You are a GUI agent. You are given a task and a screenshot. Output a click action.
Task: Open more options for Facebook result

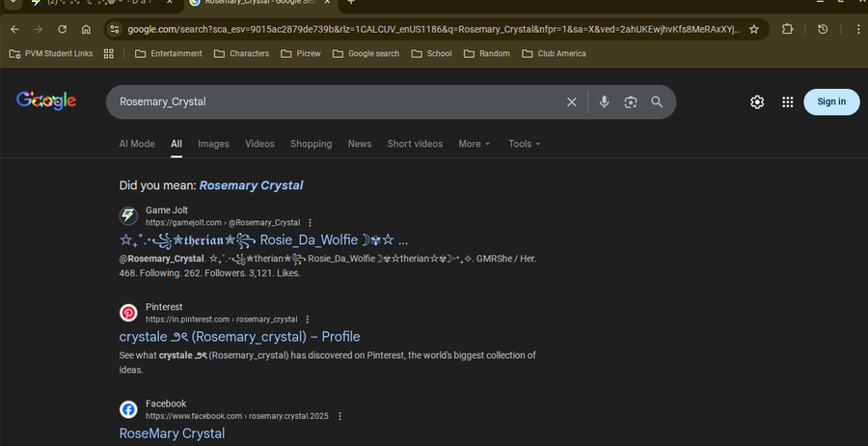point(339,416)
